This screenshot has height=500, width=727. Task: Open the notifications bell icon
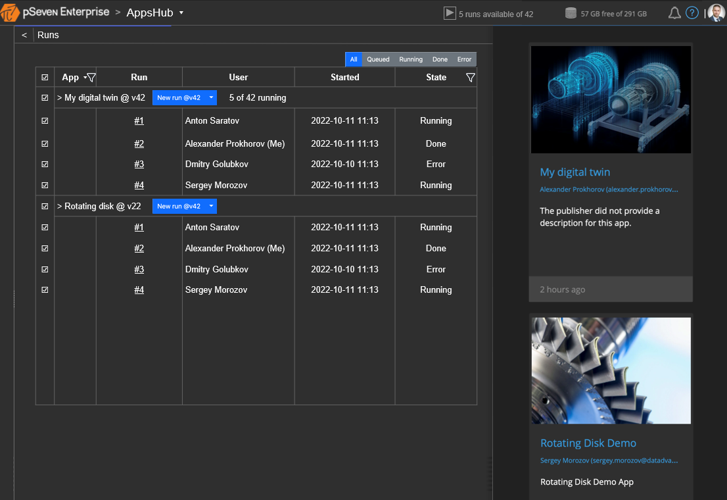674,13
